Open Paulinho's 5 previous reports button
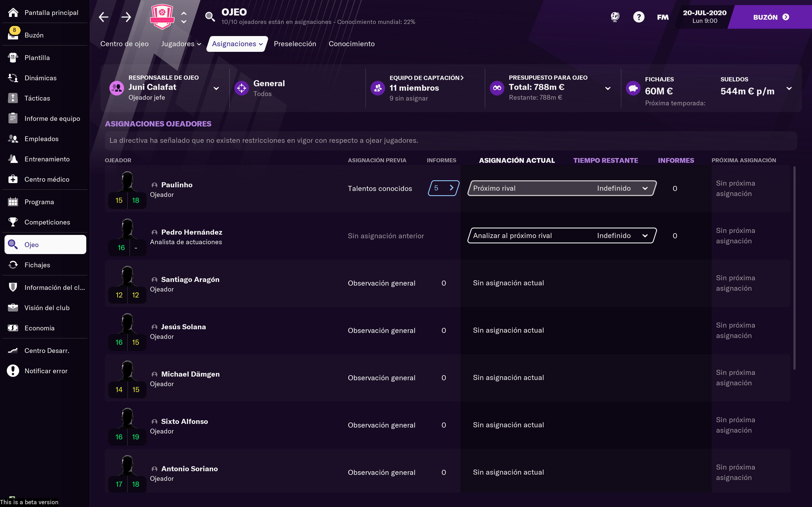812x507 pixels. 443,188
